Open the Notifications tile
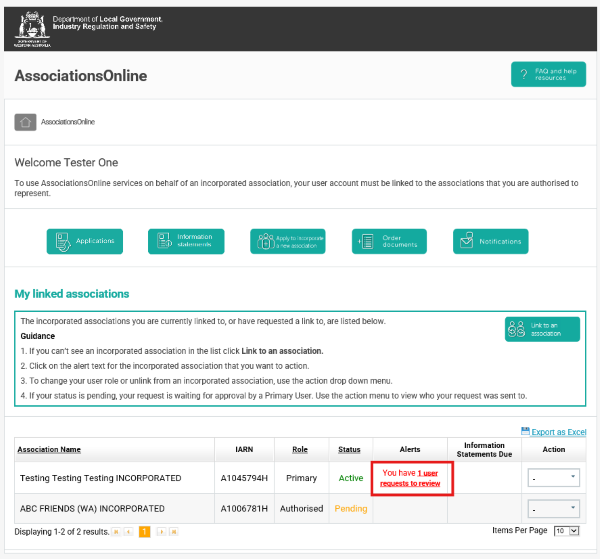 point(491,241)
